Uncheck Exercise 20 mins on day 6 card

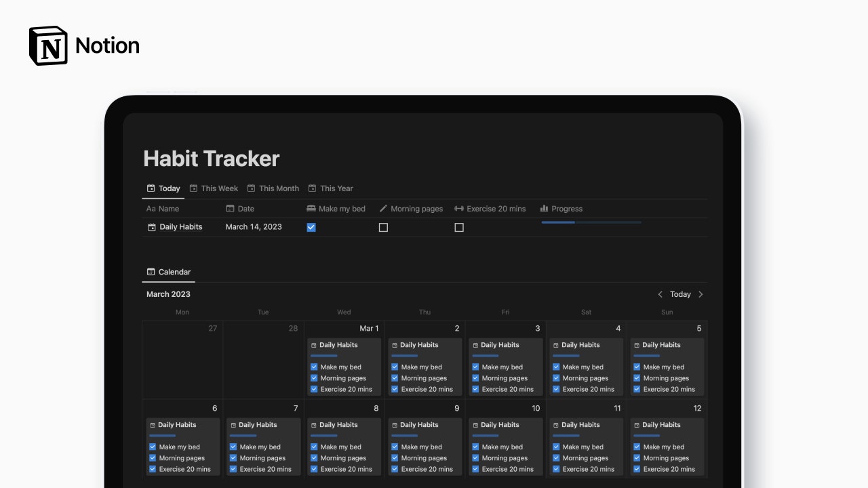[x=153, y=469]
